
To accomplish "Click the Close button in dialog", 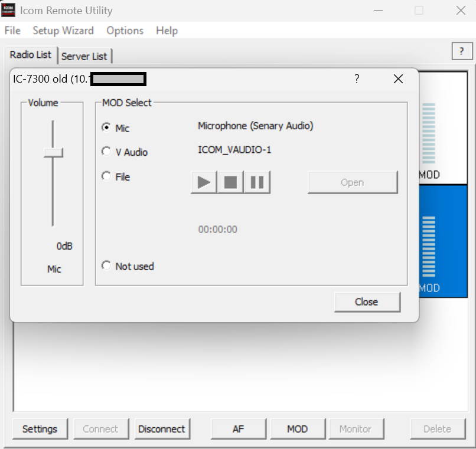I will click(367, 301).
